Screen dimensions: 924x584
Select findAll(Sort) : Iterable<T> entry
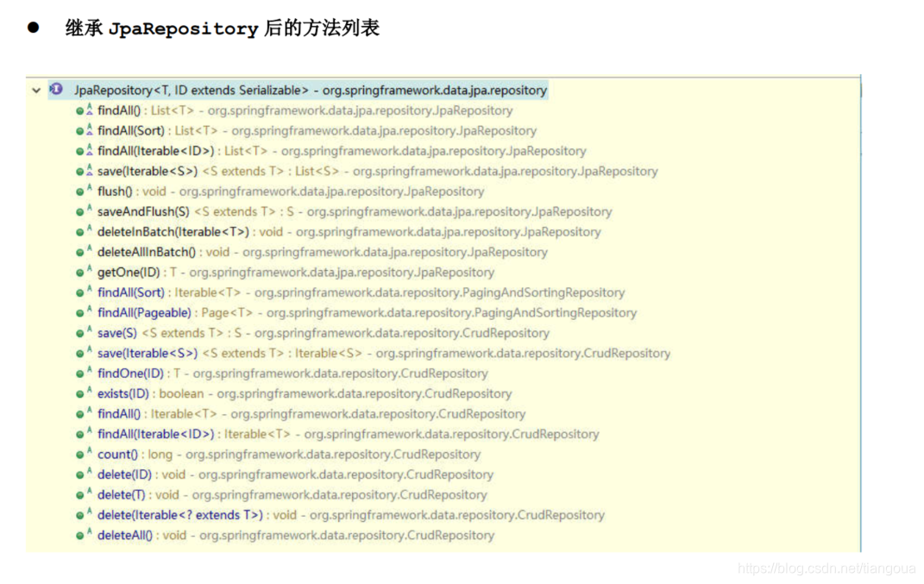(361, 292)
